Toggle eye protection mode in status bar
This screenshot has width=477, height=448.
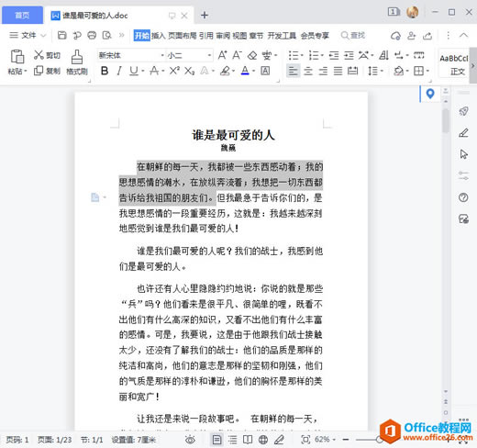click(190, 440)
